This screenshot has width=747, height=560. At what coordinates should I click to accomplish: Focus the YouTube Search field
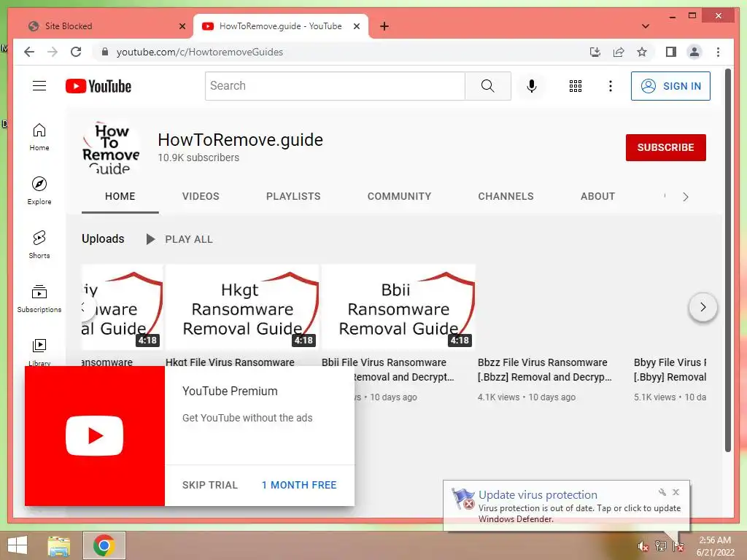pos(335,86)
